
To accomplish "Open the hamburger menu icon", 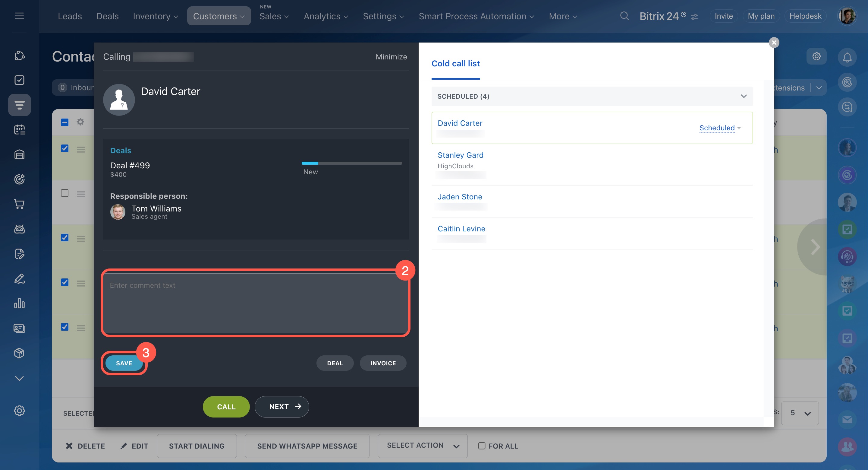I will pyautogui.click(x=19, y=16).
